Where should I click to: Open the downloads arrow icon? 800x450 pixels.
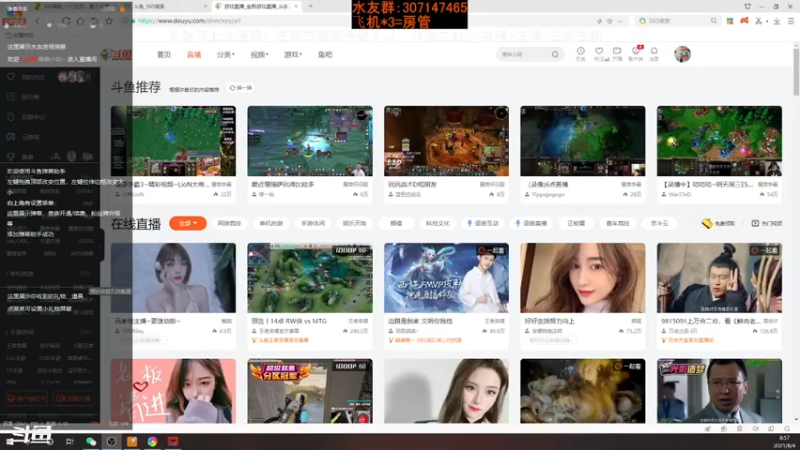tap(777, 21)
